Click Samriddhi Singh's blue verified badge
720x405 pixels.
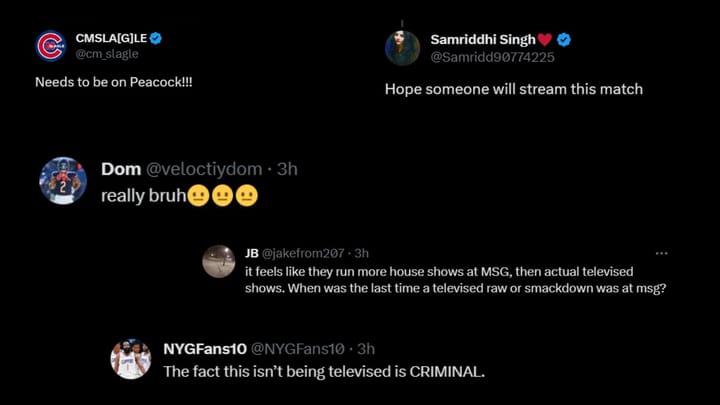564,39
